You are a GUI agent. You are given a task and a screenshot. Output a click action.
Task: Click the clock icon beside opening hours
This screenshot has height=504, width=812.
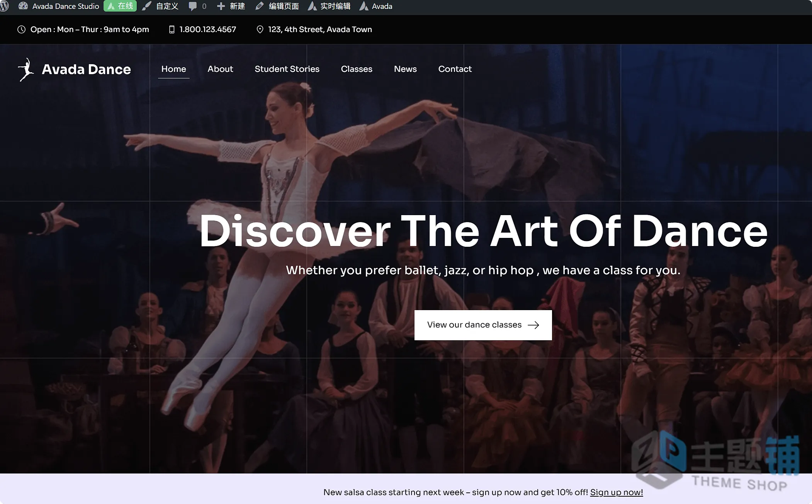(22, 29)
